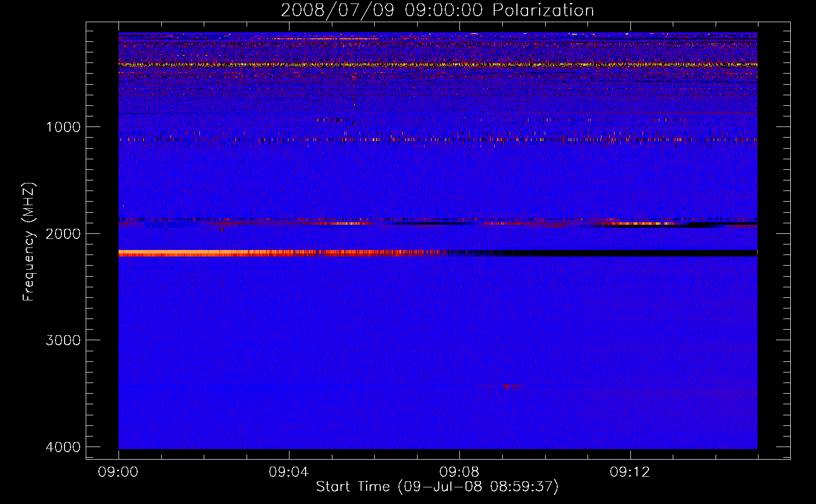The width and height of the screenshot is (816, 504).
Task: Click the '09:04' time axis label
Action: (288, 472)
